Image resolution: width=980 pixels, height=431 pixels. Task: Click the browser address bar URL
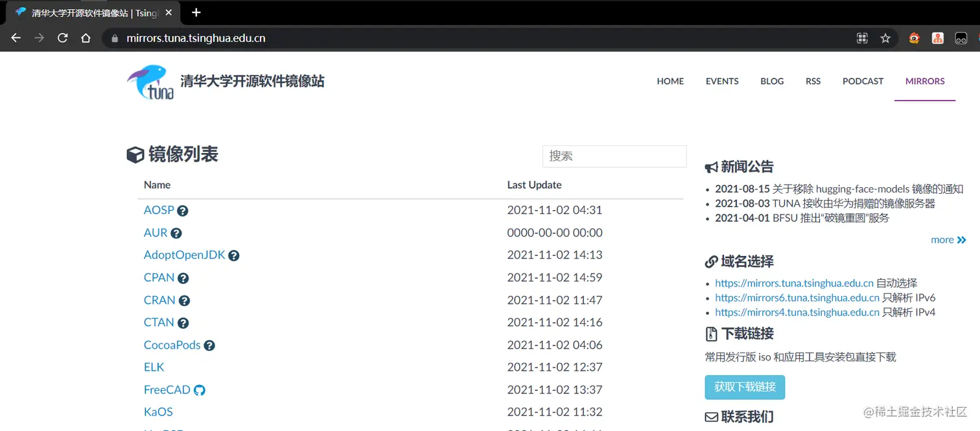[196, 38]
